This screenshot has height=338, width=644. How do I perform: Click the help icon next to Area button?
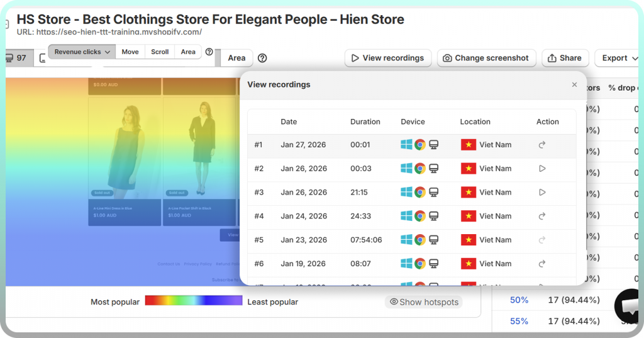click(x=262, y=58)
